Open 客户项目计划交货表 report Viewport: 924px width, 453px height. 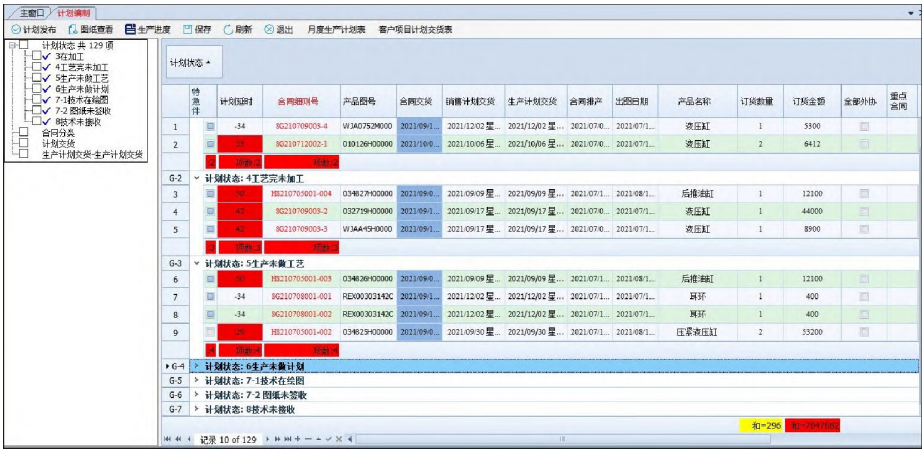coord(415,30)
